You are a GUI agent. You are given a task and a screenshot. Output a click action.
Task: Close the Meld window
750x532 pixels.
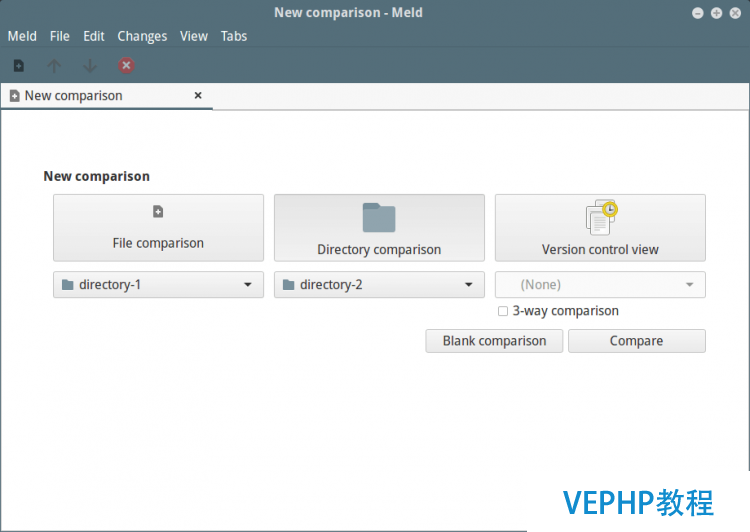coord(735,13)
